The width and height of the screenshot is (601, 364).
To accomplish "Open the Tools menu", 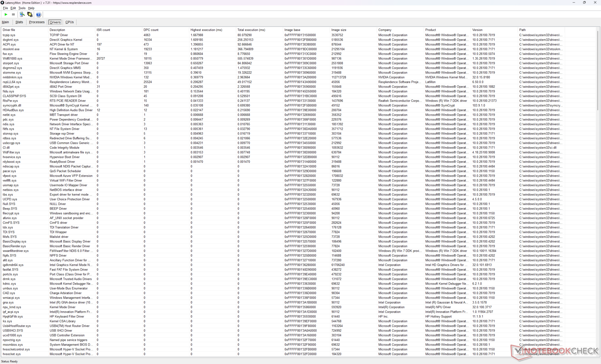I will click(x=22, y=8).
